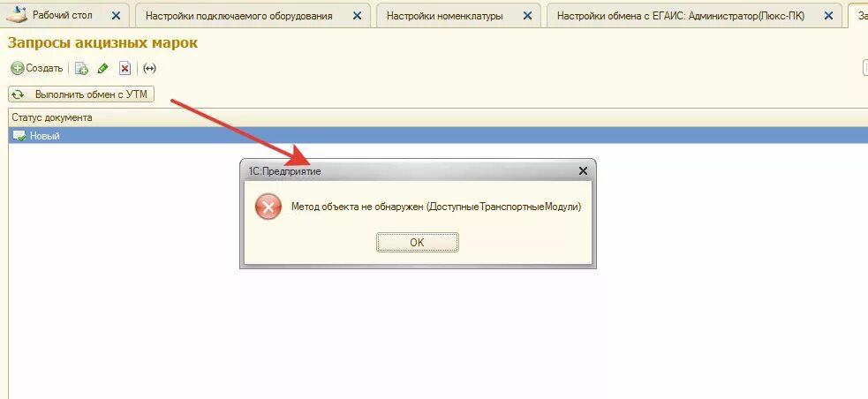Click the Выполнить обмен с УТМ button

(81, 94)
